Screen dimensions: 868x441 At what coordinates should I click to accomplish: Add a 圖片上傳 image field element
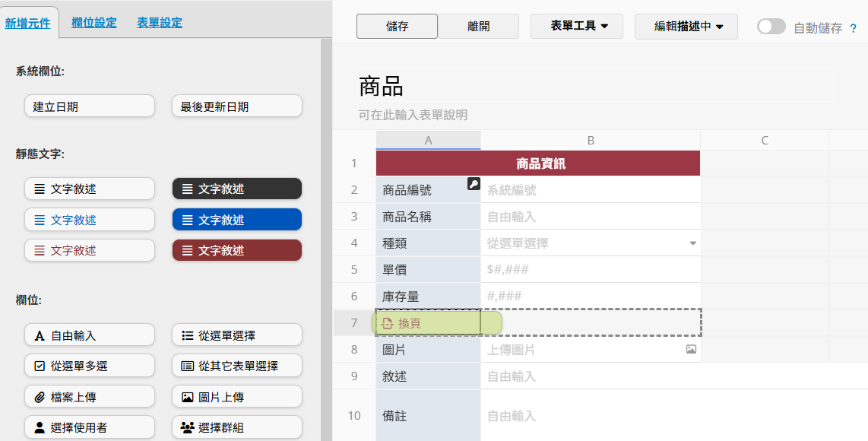pyautogui.click(x=237, y=397)
